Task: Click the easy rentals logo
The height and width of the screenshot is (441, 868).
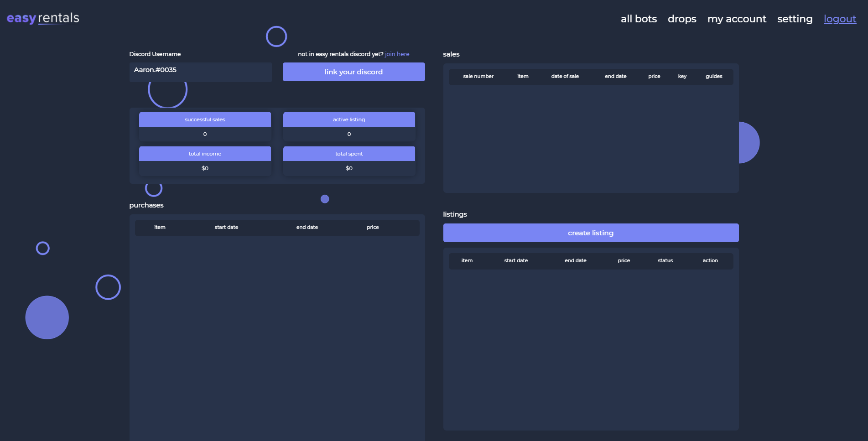Action: coord(43,18)
